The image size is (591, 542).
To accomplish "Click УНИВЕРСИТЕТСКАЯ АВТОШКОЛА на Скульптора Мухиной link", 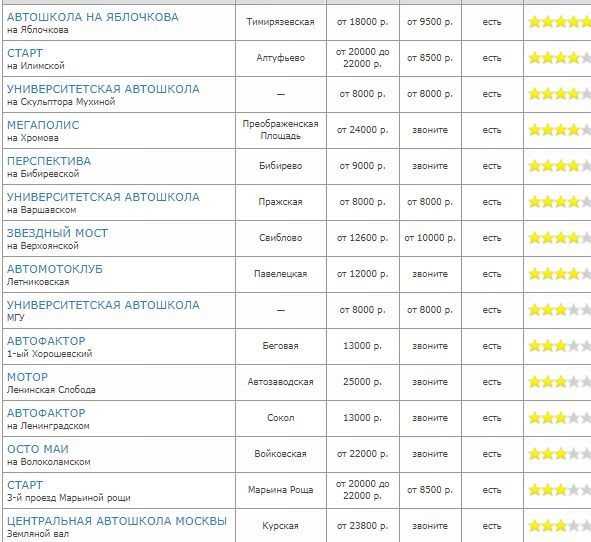I will tap(103, 89).
